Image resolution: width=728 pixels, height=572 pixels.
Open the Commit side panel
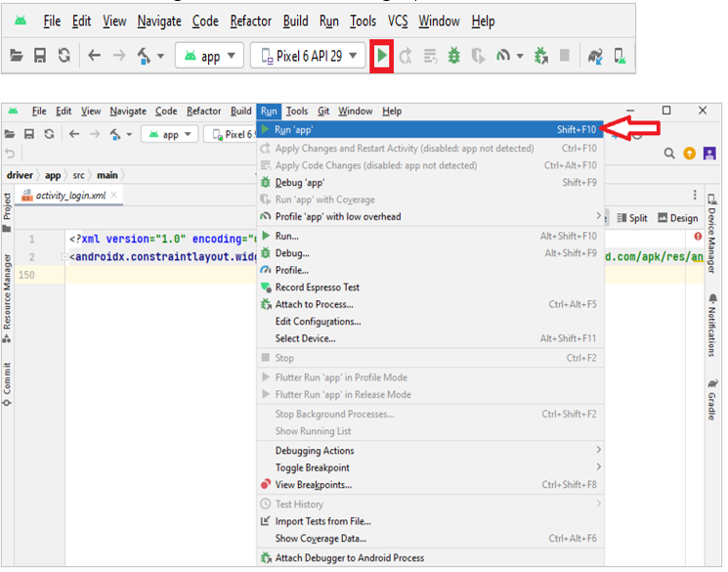pos(7,384)
